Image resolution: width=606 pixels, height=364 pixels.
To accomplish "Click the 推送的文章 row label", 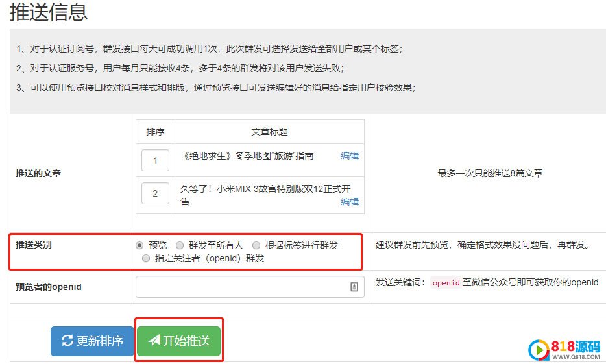I will click(38, 173).
